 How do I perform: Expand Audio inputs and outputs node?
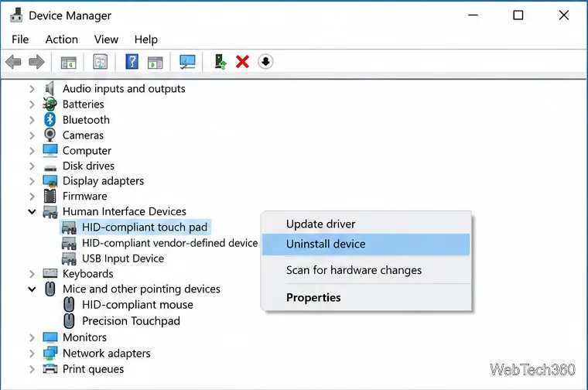tap(32, 89)
